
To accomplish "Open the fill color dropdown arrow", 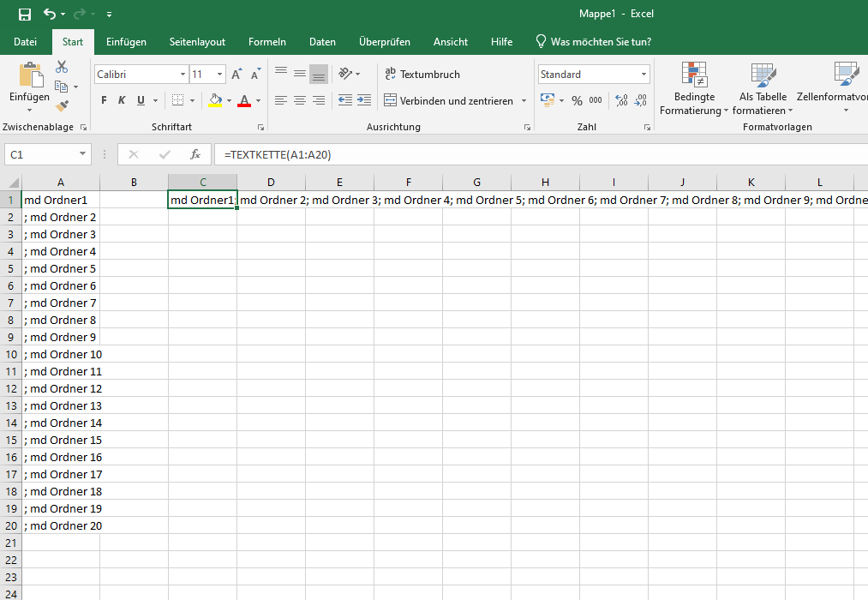I will [229, 101].
